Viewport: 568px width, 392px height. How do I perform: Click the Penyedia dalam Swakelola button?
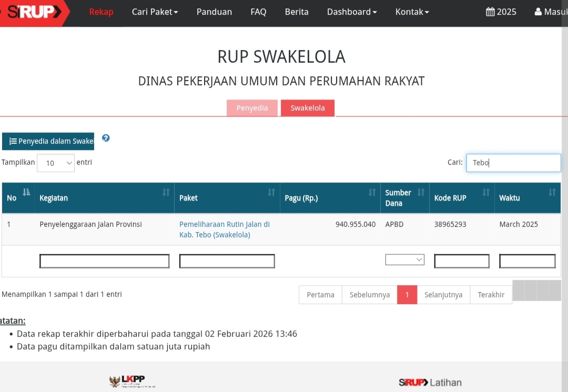coord(48,141)
